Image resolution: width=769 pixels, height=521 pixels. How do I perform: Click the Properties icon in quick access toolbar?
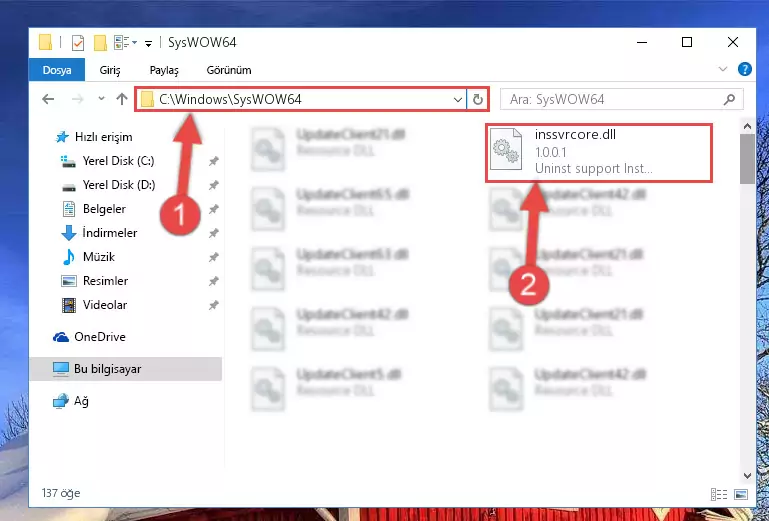(77, 43)
